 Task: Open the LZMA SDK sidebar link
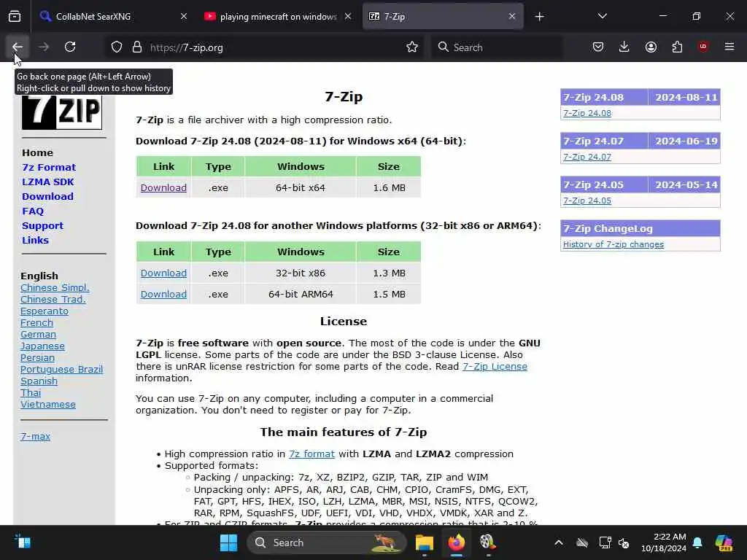tap(47, 182)
